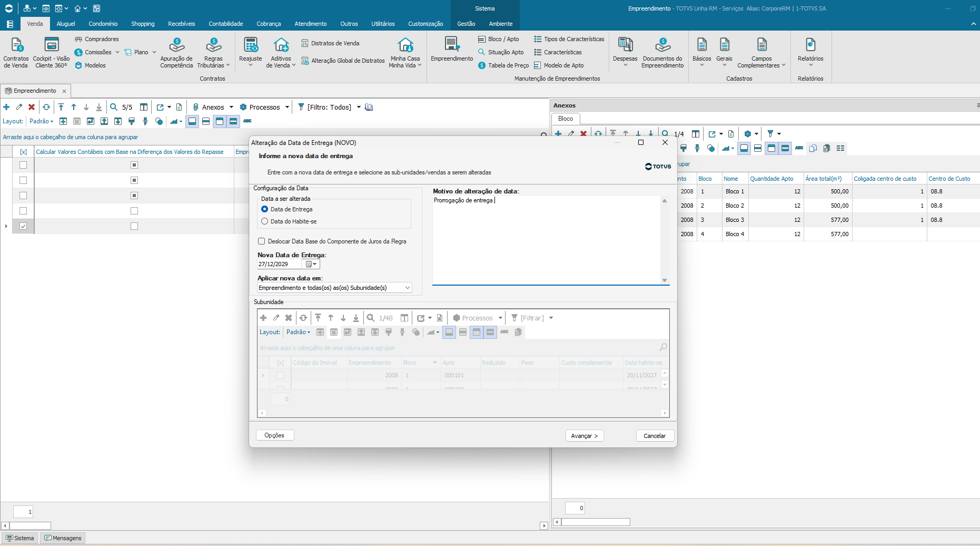Uncheck the checked row checkbox in main grid

23,226
